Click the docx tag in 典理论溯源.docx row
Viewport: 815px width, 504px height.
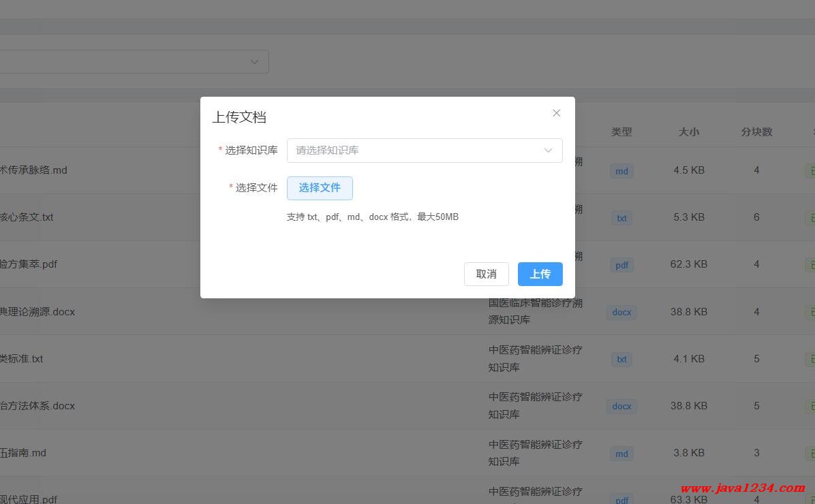tap(621, 312)
